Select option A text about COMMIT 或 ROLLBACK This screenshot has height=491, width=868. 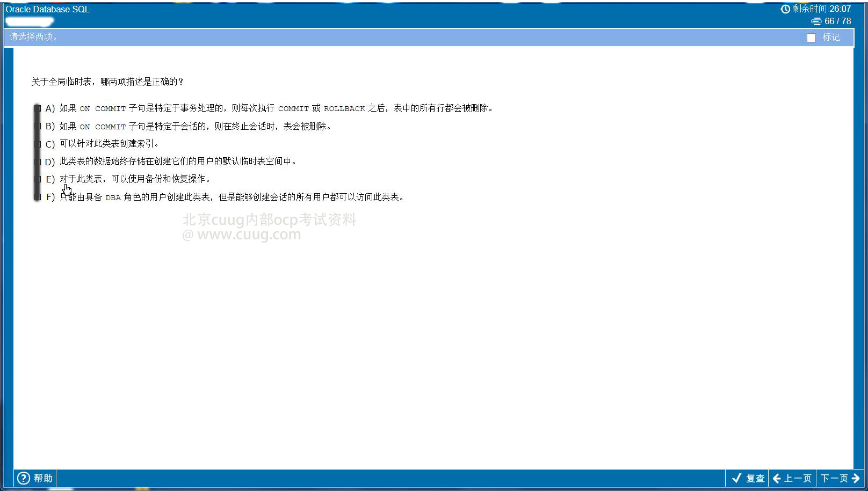pos(277,108)
